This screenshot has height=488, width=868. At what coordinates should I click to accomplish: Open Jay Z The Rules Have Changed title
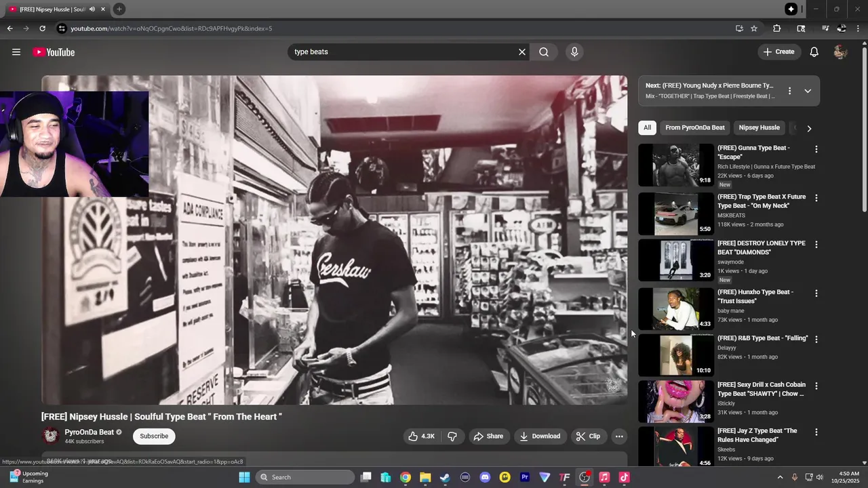[x=757, y=435]
